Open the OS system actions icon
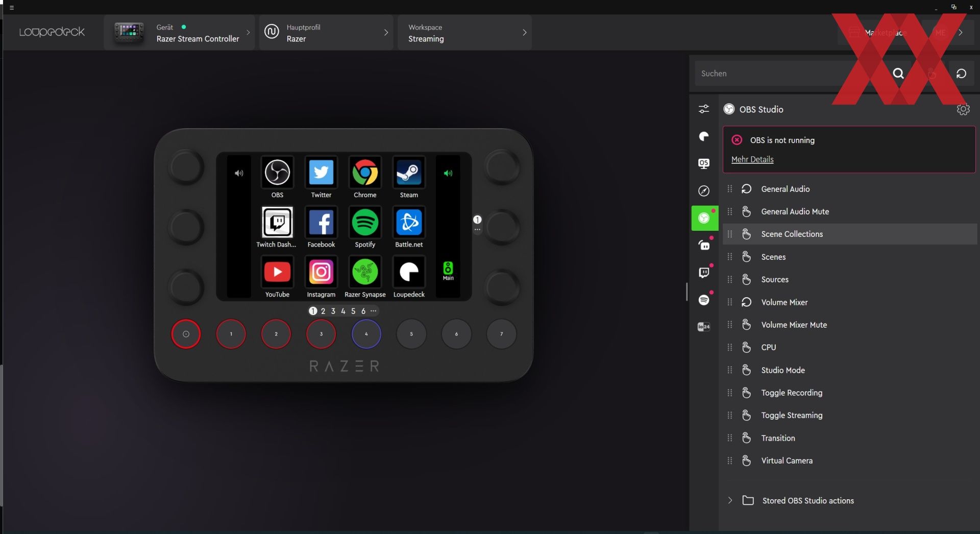Image resolution: width=980 pixels, height=534 pixels. click(704, 163)
